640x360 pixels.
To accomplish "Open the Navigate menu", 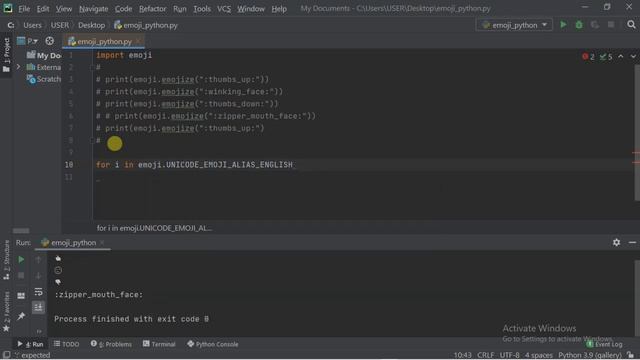I will [93, 9].
